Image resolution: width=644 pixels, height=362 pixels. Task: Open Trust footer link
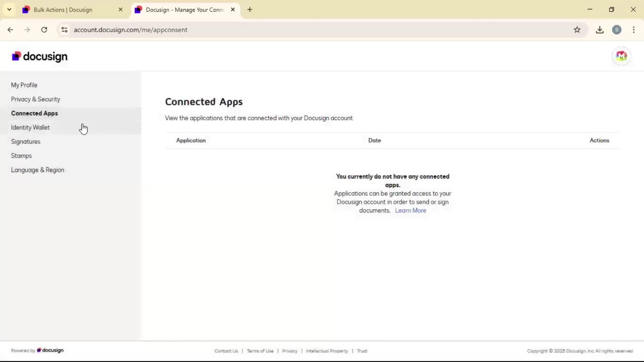point(362,351)
